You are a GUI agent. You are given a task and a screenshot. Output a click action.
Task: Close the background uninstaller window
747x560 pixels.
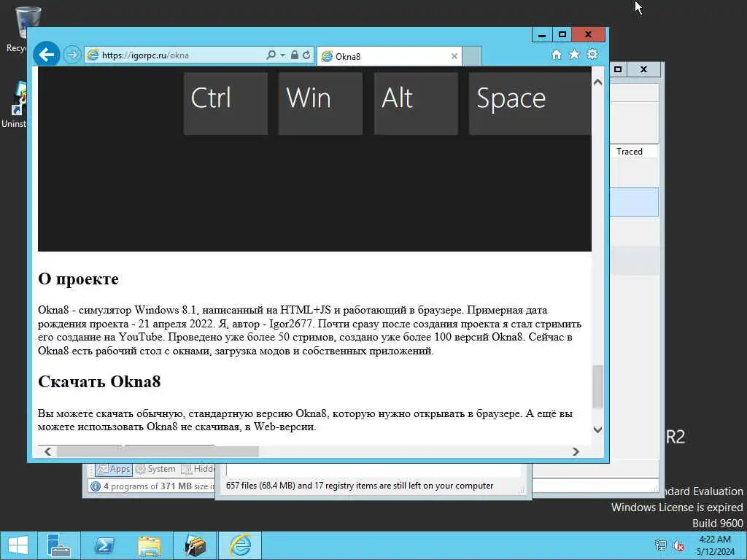coord(643,69)
